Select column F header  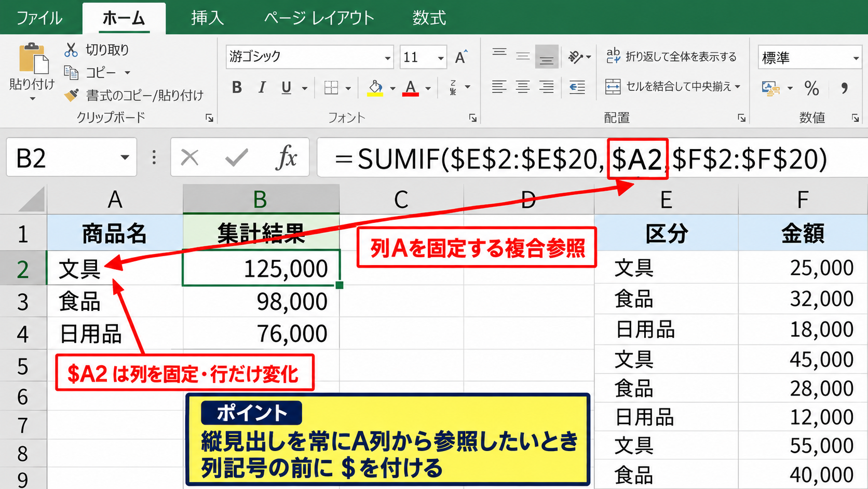click(x=803, y=199)
